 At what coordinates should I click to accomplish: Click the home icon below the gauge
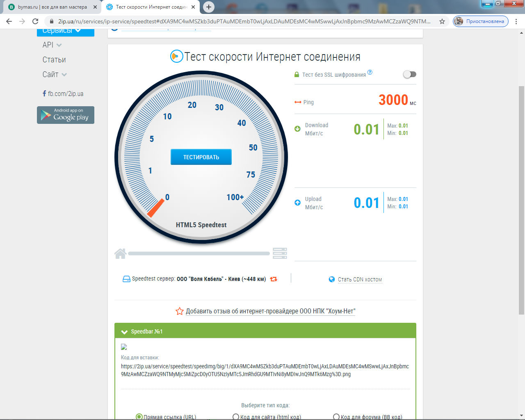click(x=120, y=253)
